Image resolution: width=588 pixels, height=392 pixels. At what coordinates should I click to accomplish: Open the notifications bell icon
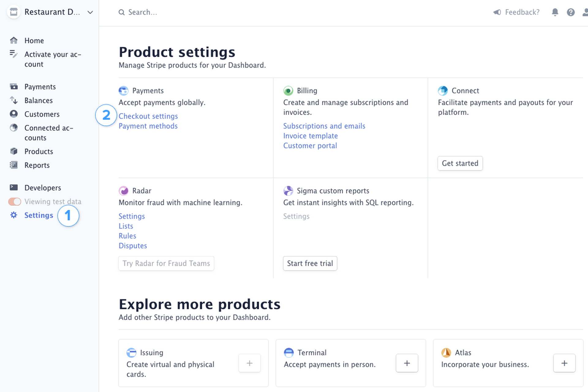click(x=555, y=12)
